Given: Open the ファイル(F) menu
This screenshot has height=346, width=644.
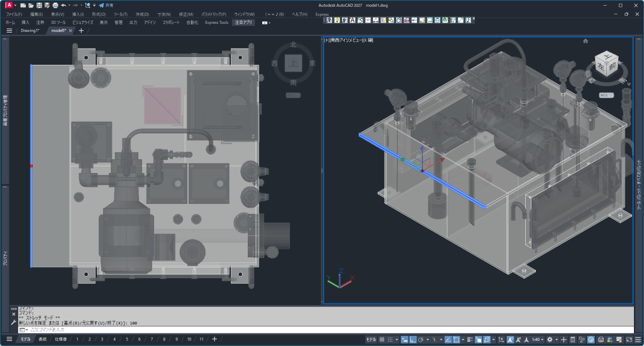Looking at the screenshot, I should 14,14.
